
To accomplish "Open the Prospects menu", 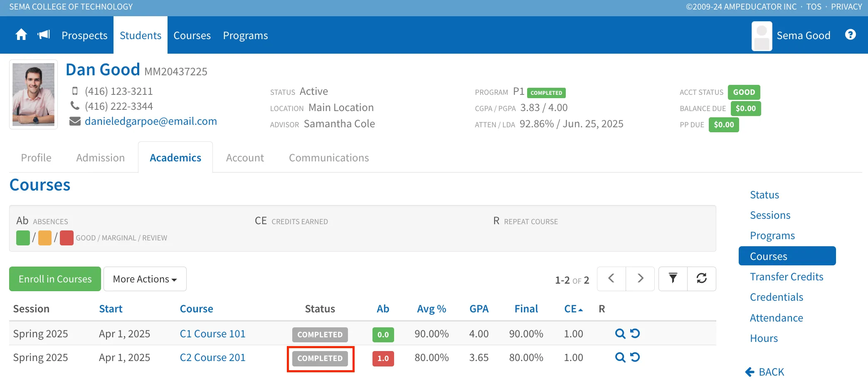I will [x=84, y=35].
